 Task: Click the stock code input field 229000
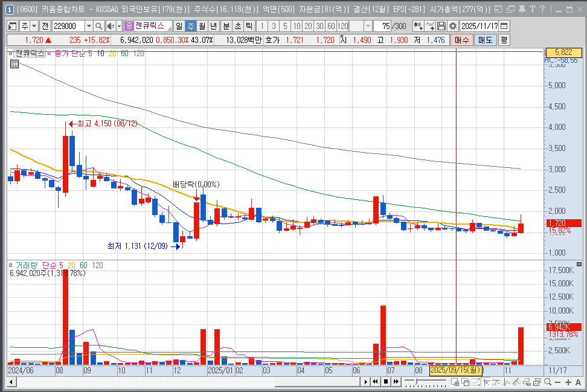point(68,26)
